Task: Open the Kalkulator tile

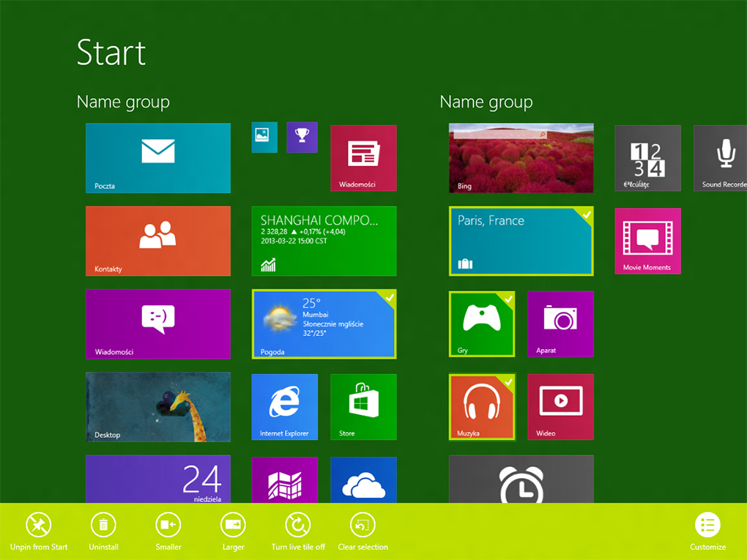Action: point(647,158)
